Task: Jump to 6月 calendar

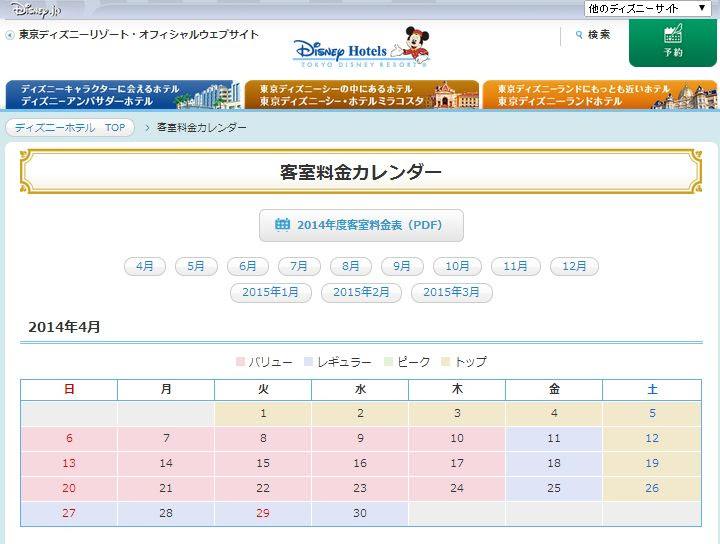Action: (248, 266)
